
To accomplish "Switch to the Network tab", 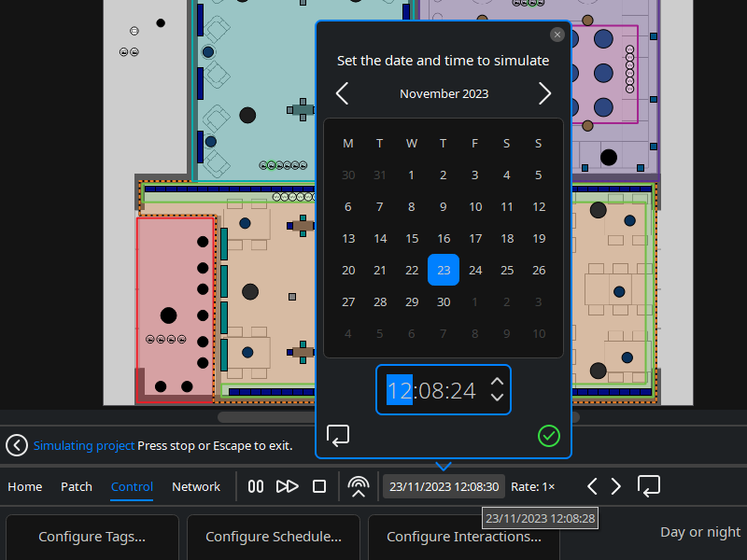I will [196, 486].
